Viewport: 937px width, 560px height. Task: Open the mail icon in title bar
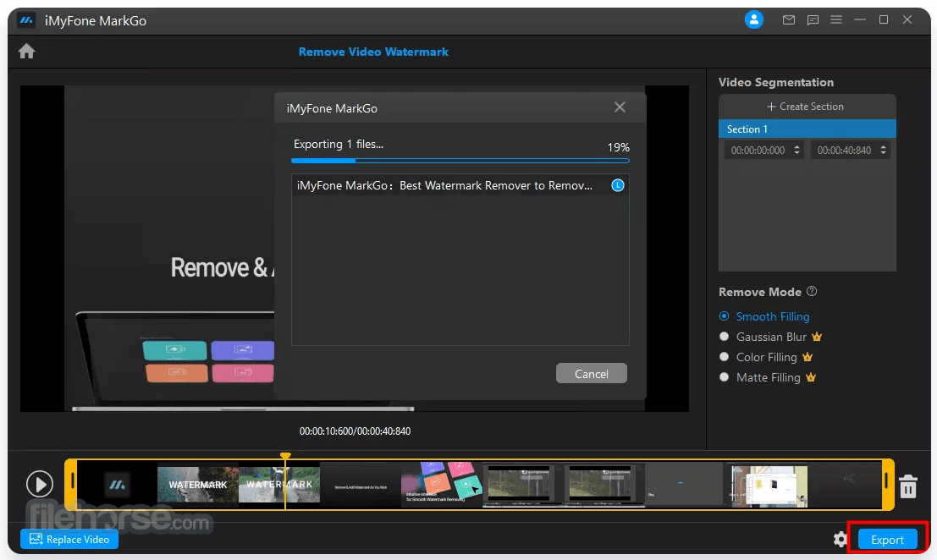pos(789,19)
